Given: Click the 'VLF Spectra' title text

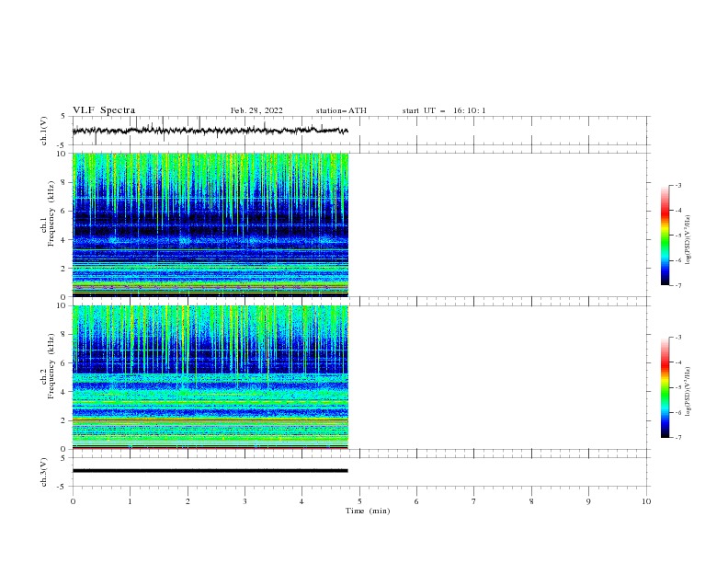Looking at the screenshot, I should pyautogui.click(x=104, y=110).
